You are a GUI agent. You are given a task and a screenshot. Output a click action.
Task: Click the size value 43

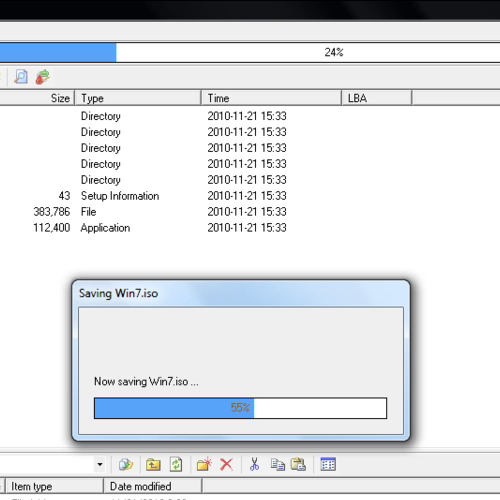(x=64, y=196)
